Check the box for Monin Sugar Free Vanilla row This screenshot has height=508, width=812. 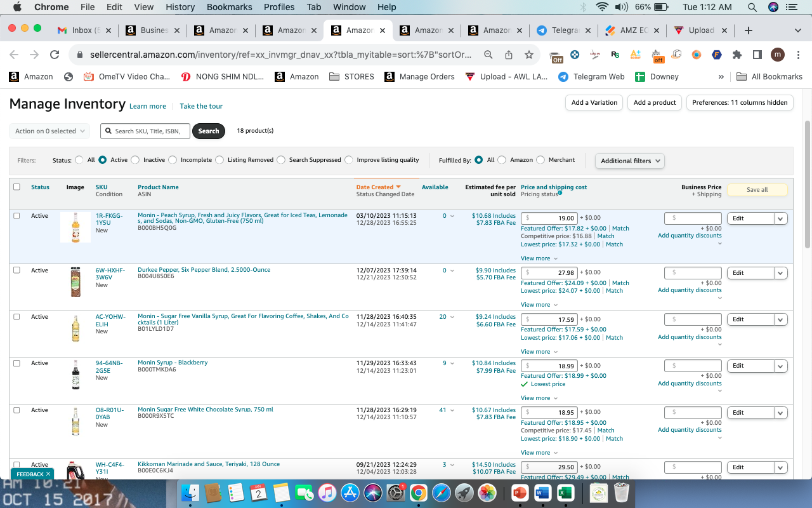pos(16,316)
